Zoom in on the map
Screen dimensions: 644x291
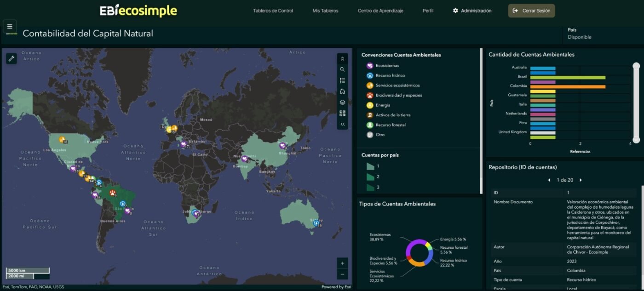pyautogui.click(x=342, y=263)
